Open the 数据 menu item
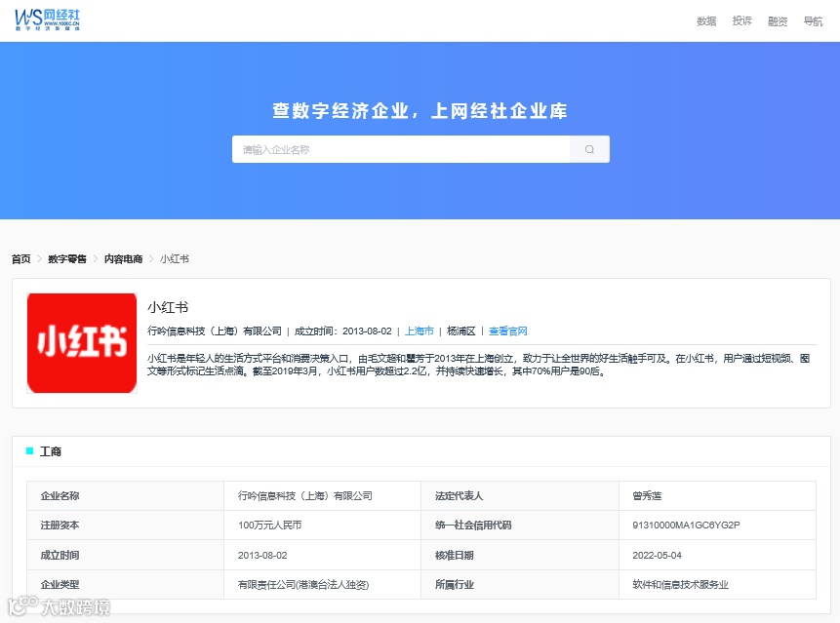Screen dimensions: 840x623 [x=706, y=20]
